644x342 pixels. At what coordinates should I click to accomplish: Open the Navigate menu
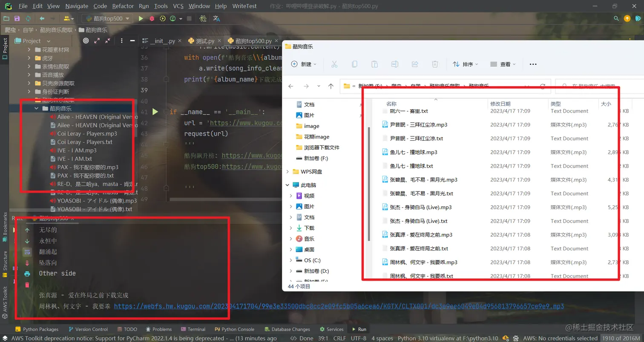[x=77, y=6]
